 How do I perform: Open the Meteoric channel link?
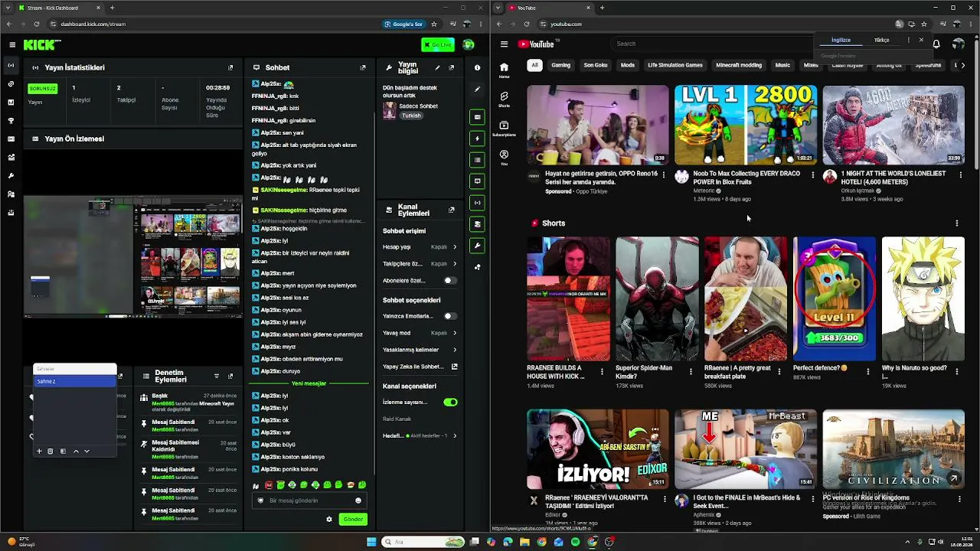pyautogui.click(x=704, y=191)
